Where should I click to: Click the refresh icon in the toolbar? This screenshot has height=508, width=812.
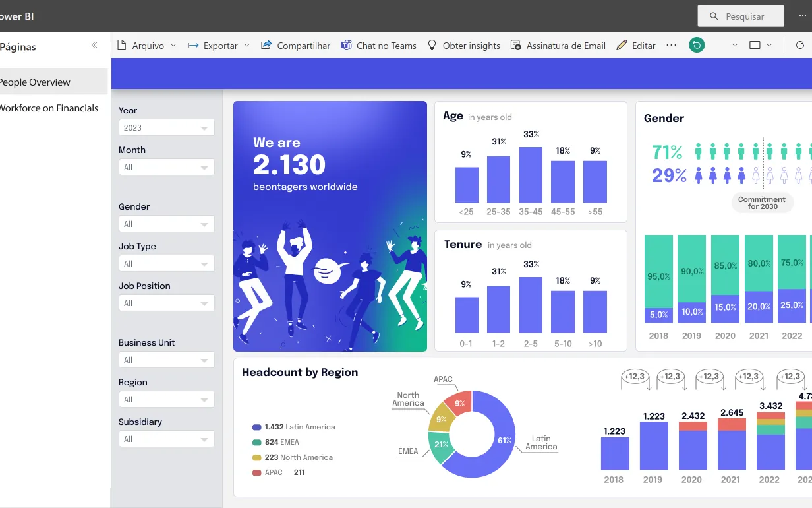800,46
